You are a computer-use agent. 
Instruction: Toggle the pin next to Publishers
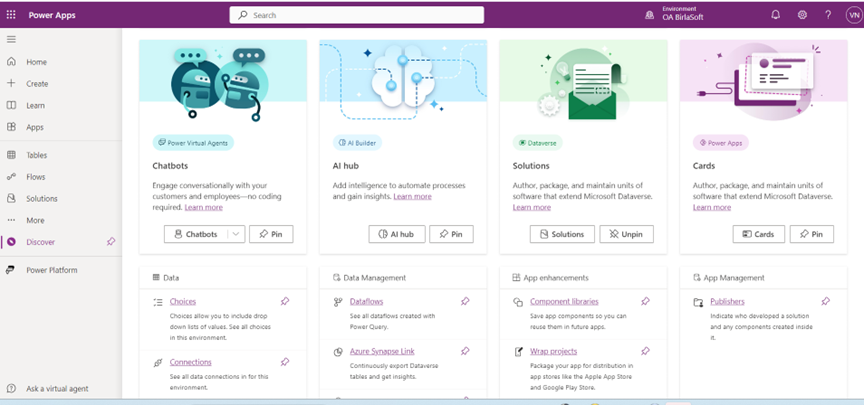click(x=825, y=301)
